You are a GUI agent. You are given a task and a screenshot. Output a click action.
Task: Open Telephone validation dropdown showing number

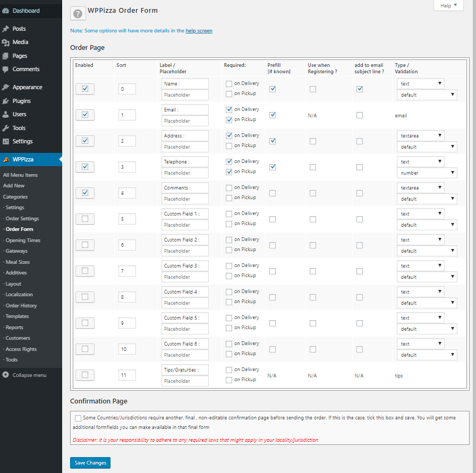pos(427,173)
